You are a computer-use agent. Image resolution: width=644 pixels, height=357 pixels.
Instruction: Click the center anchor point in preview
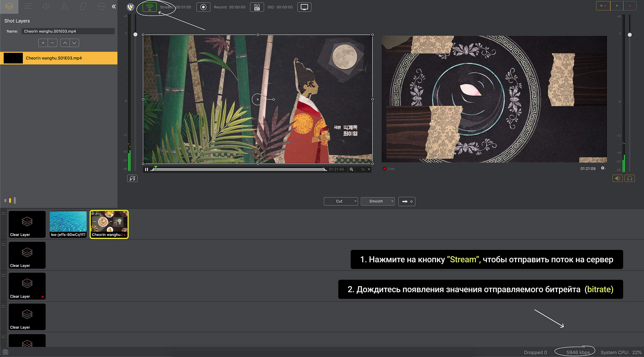coord(258,99)
